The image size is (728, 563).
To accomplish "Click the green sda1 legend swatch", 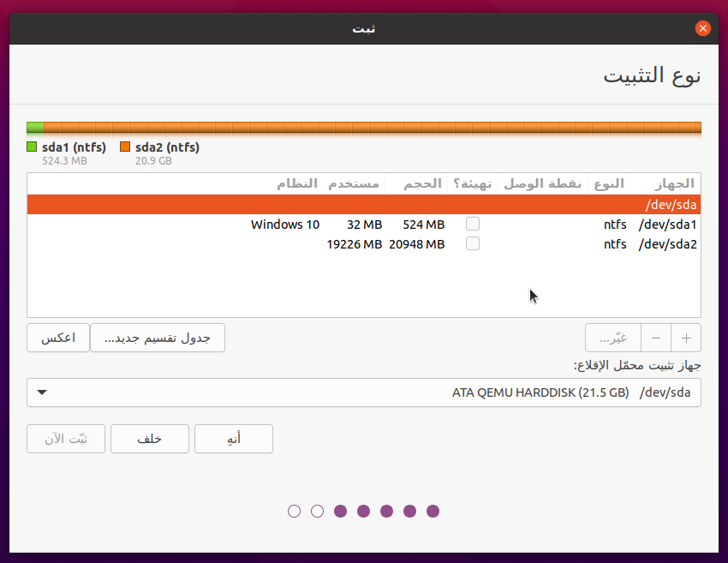I will 33,147.
